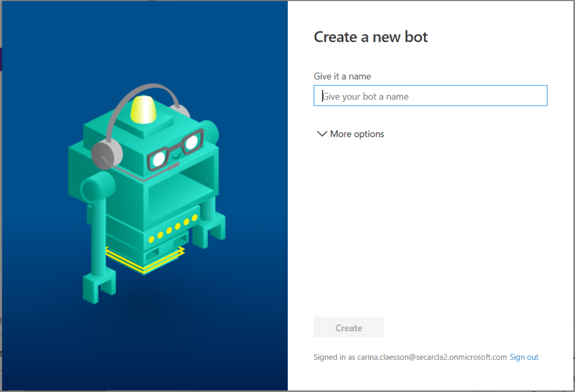The width and height of the screenshot is (575, 392).
Task: Click the Sign out link
Action: (x=524, y=357)
